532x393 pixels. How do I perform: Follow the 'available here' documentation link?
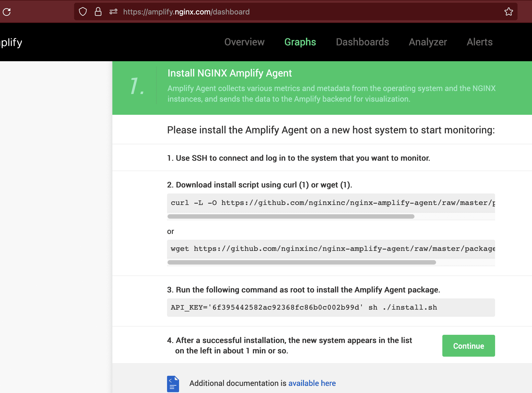(x=312, y=383)
